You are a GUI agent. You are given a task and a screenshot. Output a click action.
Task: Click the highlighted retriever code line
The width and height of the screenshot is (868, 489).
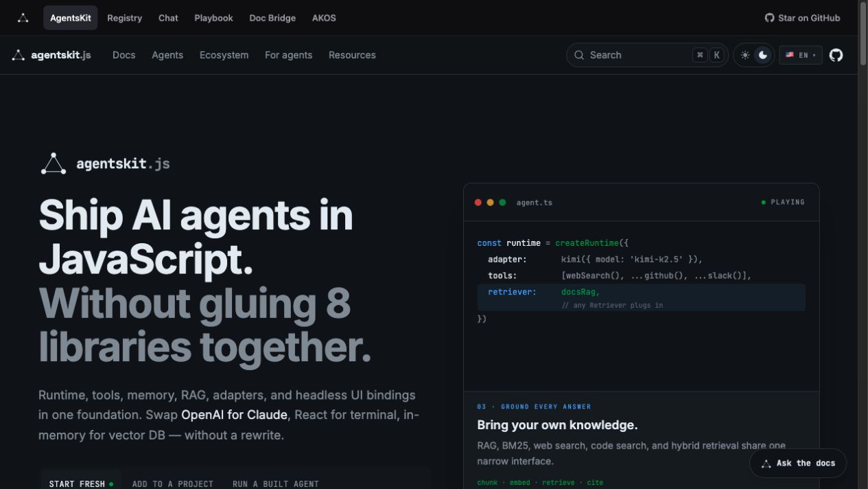tap(642, 297)
